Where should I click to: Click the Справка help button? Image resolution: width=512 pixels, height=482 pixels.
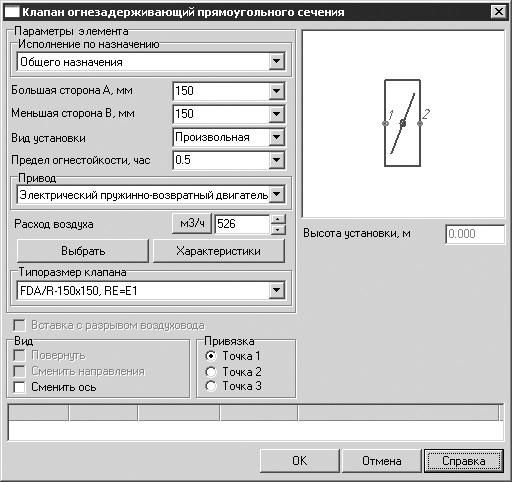463,461
